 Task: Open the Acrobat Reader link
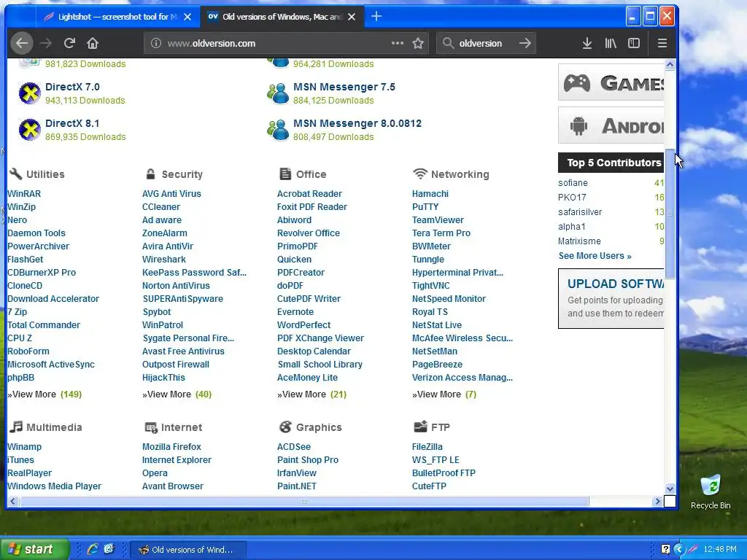click(x=309, y=194)
